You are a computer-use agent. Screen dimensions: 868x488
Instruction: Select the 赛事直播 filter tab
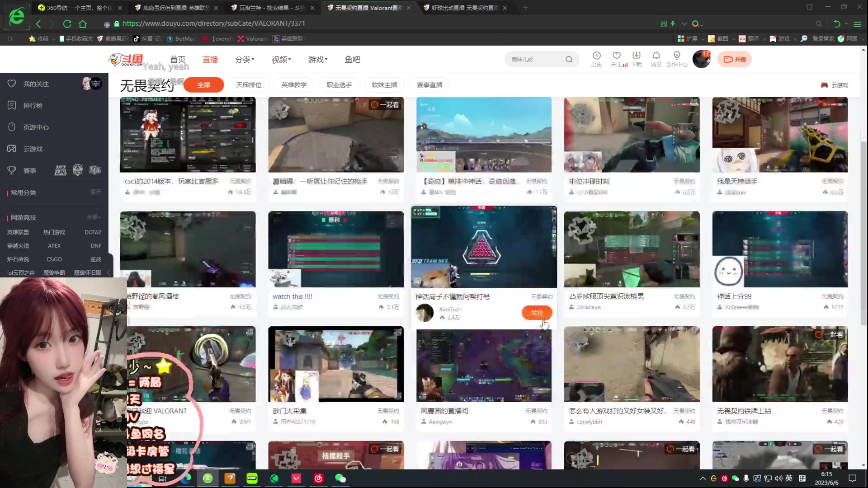coord(429,85)
